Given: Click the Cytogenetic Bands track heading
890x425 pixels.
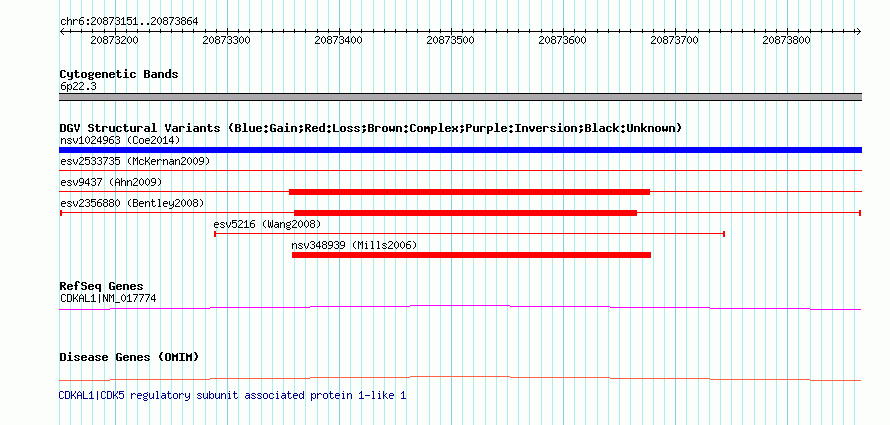Looking at the screenshot, I should click(119, 74).
